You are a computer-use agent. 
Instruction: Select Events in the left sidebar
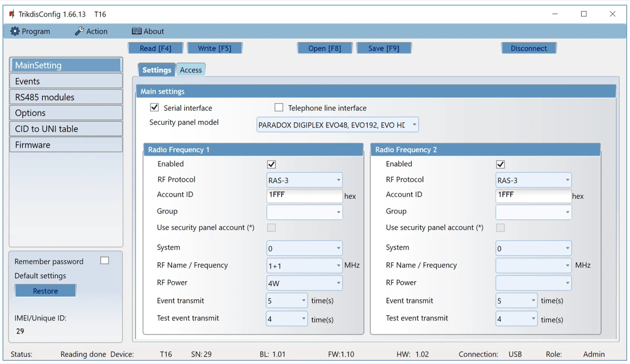[x=66, y=81]
